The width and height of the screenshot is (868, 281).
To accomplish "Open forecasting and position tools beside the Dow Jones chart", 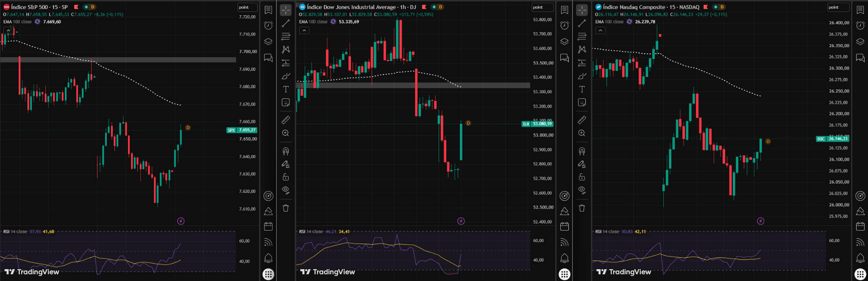I will (286, 63).
